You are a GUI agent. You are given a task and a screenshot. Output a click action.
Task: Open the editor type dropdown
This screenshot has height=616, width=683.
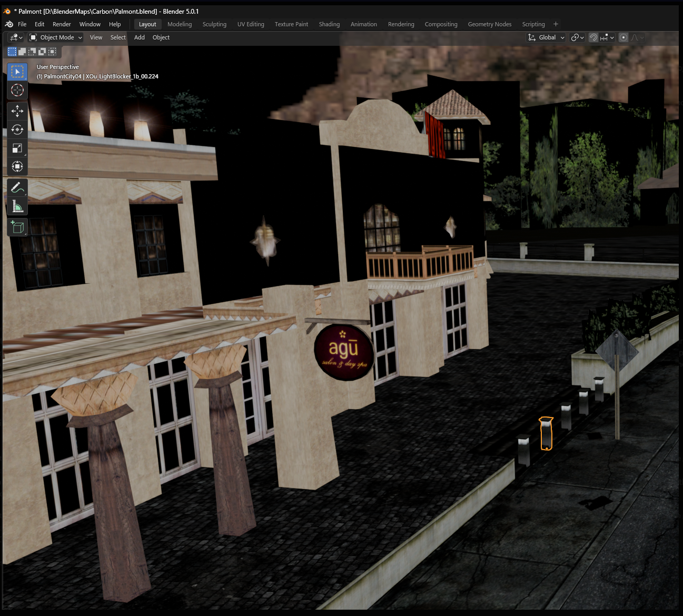pos(16,37)
